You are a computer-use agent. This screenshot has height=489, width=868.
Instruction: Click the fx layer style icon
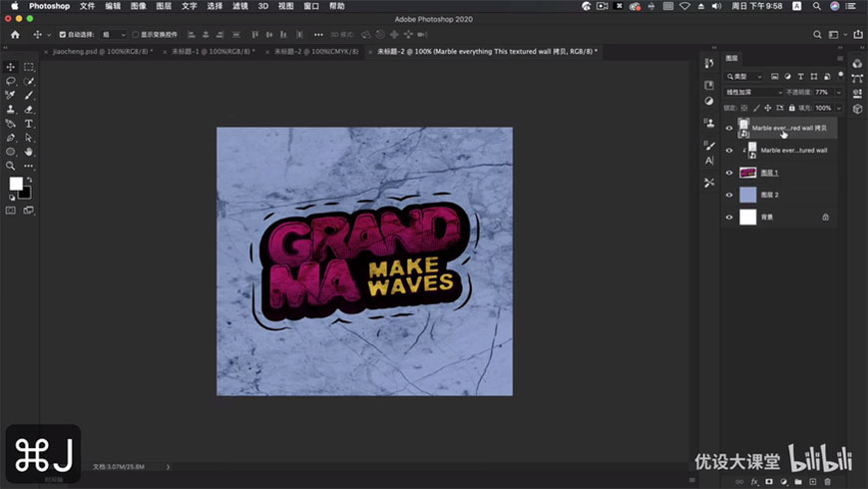pyautogui.click(x=756, y=482)
